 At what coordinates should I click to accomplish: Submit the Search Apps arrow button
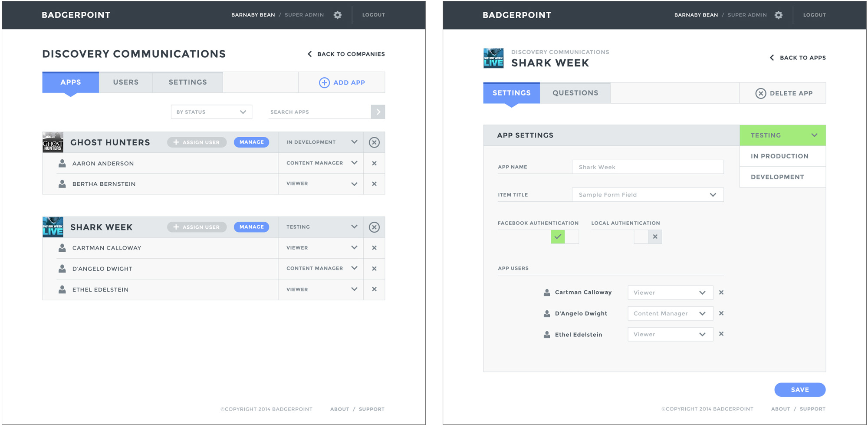click(378, 112)
